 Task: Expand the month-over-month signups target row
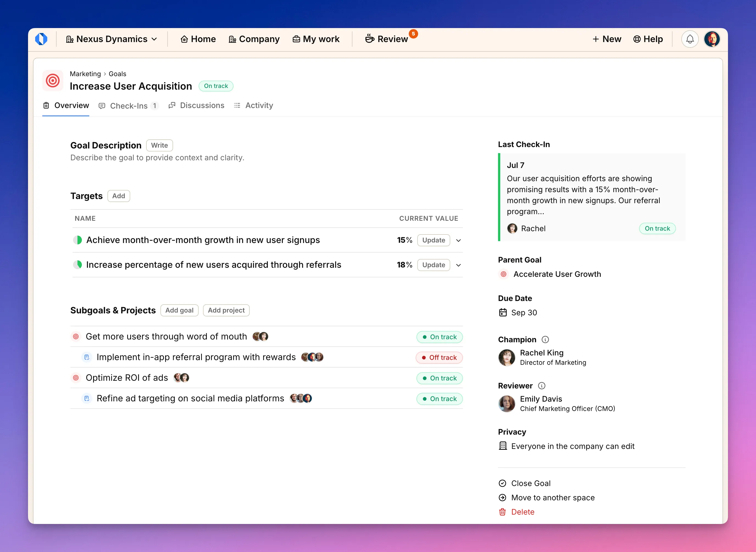pyautogui.click(x=458, y=240)
